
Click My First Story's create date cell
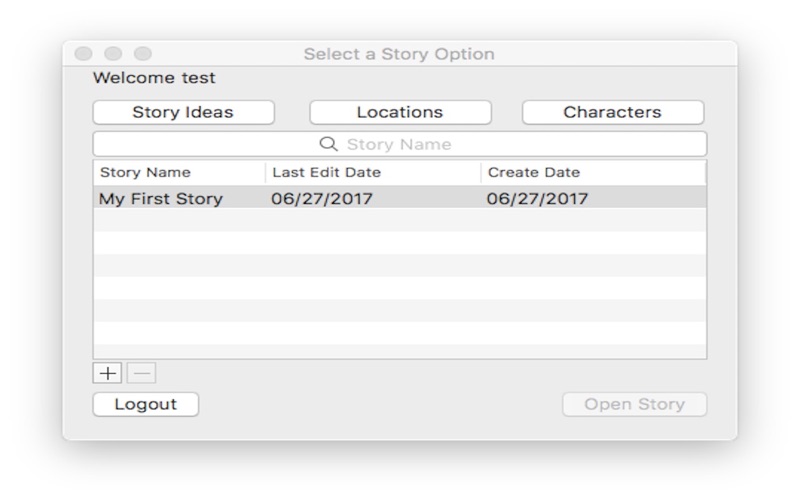click(537, 198)
